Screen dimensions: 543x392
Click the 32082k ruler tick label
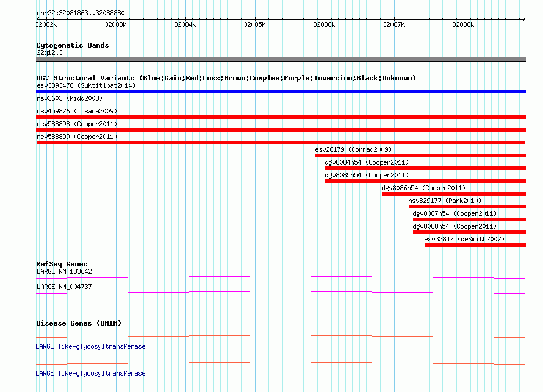(46, 24)
